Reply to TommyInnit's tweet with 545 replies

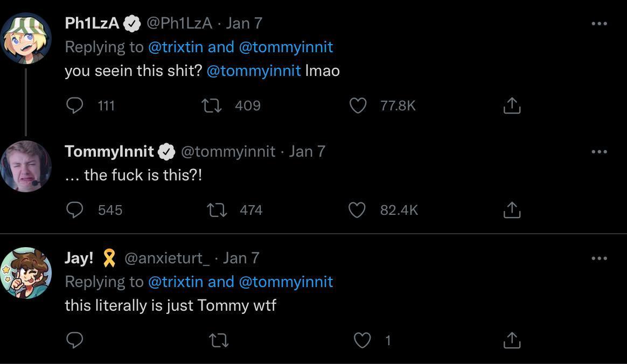74,210
